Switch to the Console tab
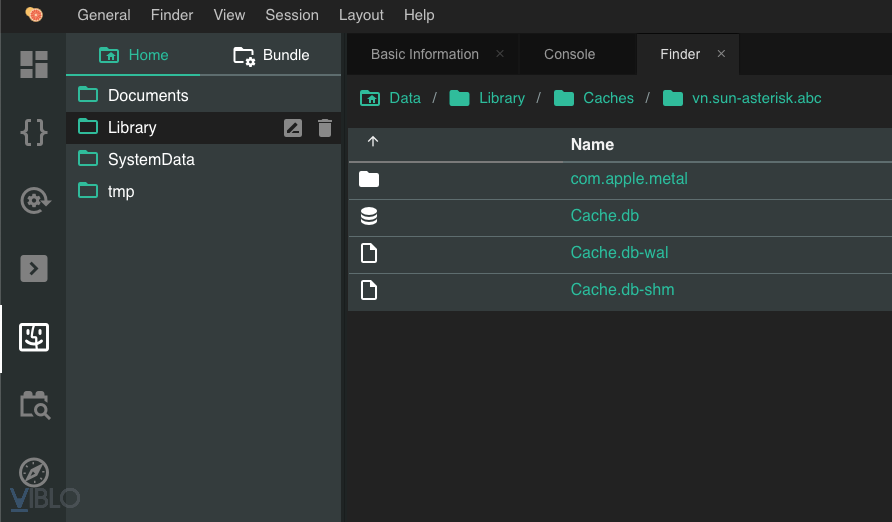Screen dimensions: 892x522 [x=569, y=54]
